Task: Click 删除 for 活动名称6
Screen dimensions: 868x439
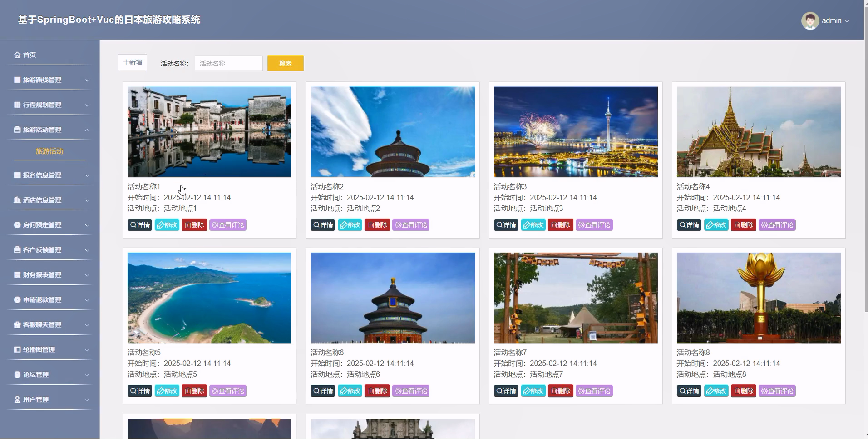Action: (x=377, y=391)
